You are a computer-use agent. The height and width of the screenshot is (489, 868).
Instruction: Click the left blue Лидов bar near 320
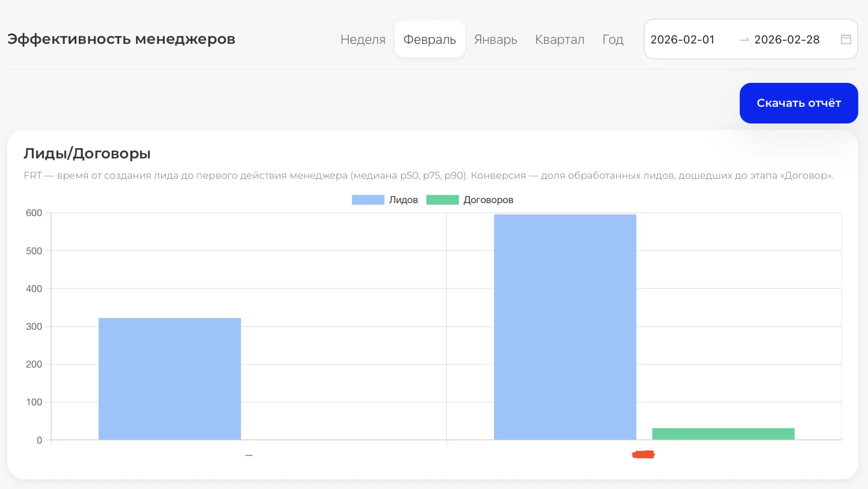pos(170,379)
